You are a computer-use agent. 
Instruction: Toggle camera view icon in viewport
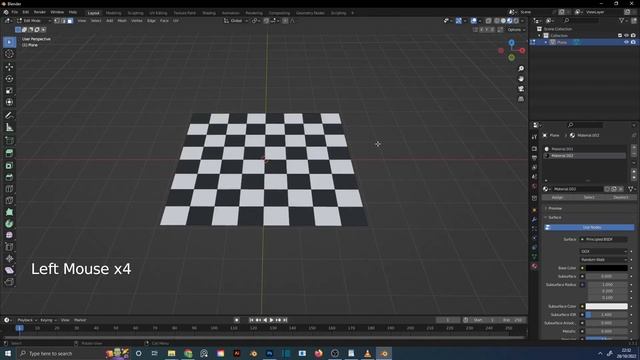521,89
